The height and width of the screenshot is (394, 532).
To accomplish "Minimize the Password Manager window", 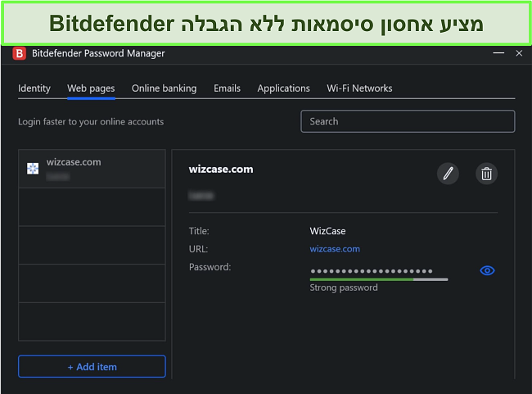I will [x=498, y=53].
